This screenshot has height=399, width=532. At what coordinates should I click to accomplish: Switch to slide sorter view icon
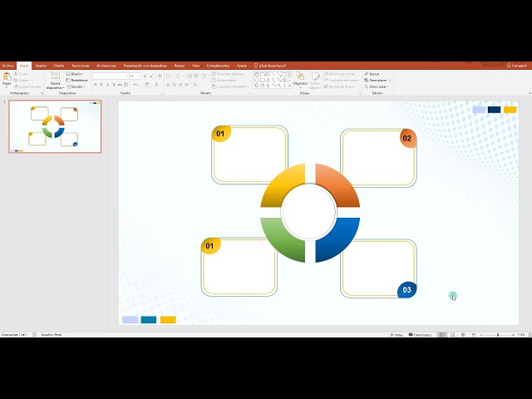click(452, 334)
